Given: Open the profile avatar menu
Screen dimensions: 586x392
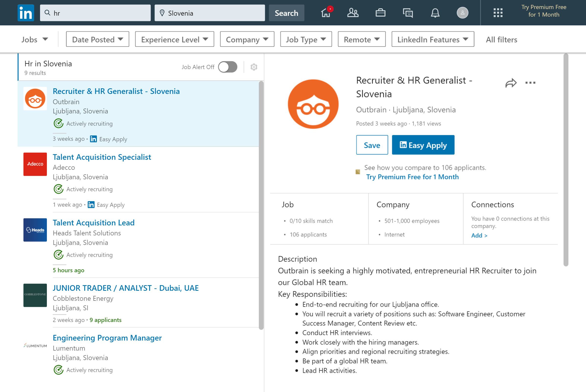Looking at the screenshot, I should point(462,12).
